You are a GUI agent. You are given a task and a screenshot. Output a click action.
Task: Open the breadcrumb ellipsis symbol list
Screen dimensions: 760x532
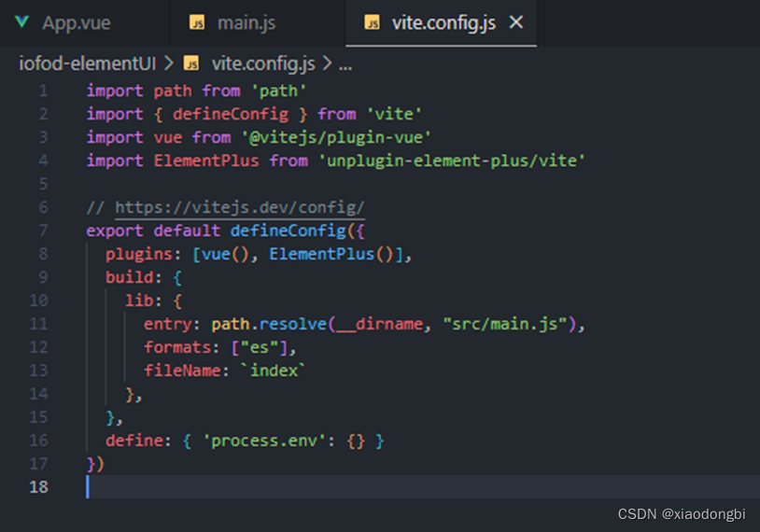pos(345,64)
